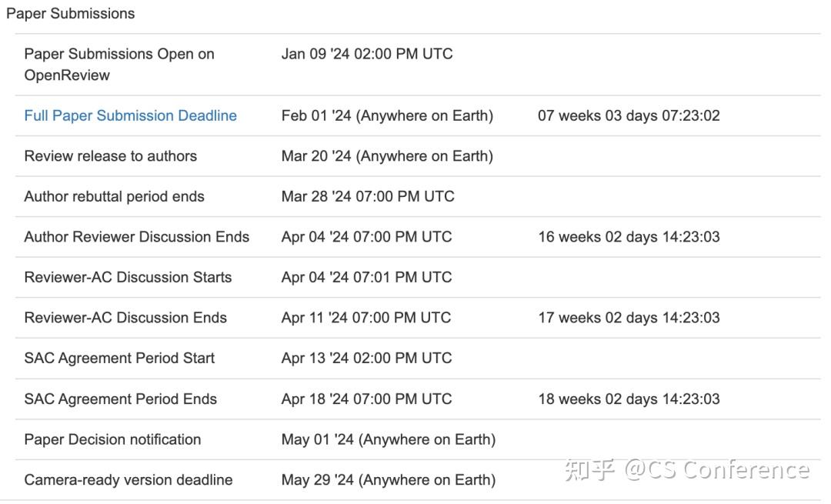Click the Feb 01 '24 deadline date
The width and height of the screenshot is (831, 504).
point(387,115)
